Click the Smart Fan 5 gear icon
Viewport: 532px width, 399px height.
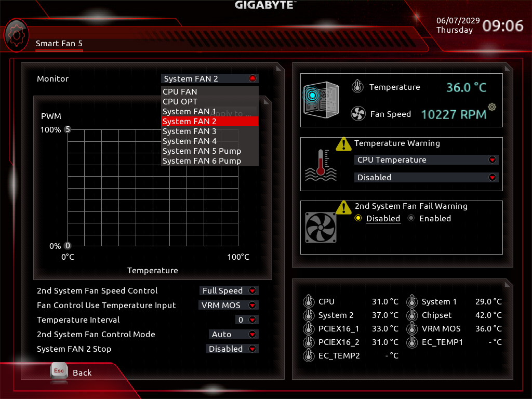click(x=16, y=35)
